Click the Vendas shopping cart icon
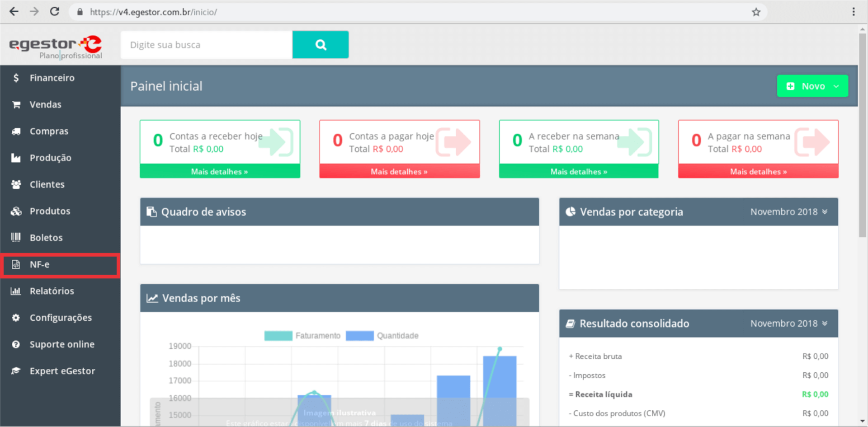The image size is (868, 427). tap(16, 104)
